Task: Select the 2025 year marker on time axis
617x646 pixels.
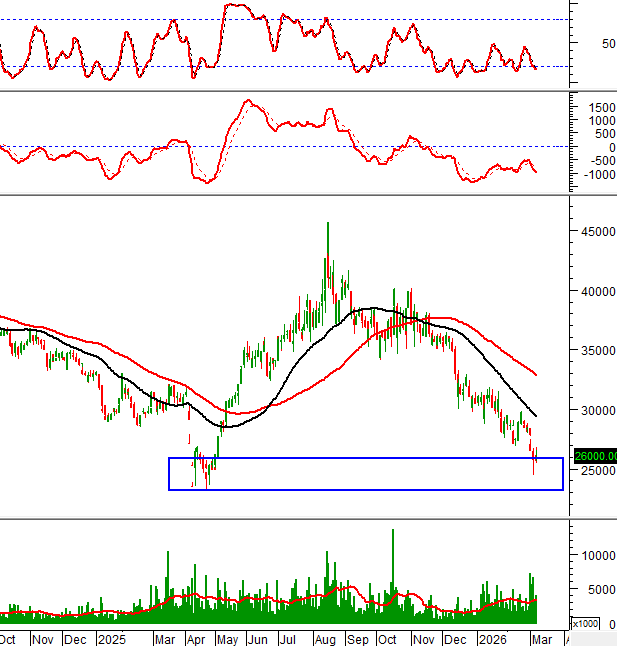Action: pyautogui.click(x=110, y=638)
